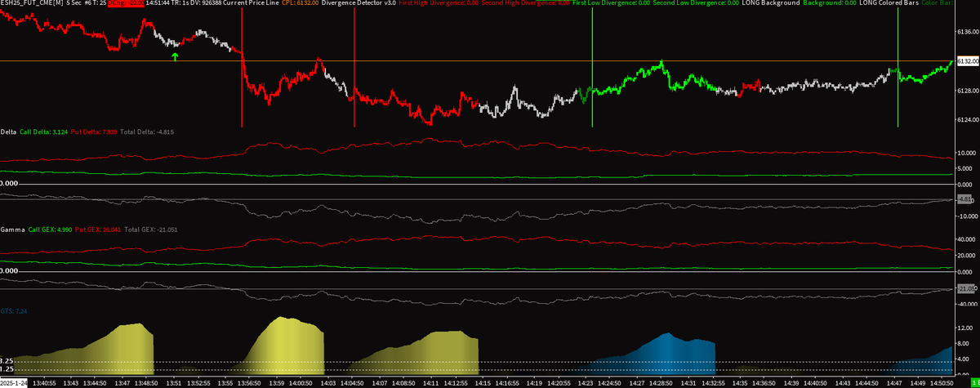Click the ESH25_FUT_CME[M] symbol label
The height and width of the screenshot is (388, 980).
[32, 4]
